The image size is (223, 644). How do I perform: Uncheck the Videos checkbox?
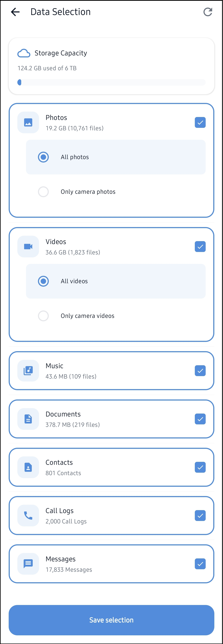tap(200, 247)
